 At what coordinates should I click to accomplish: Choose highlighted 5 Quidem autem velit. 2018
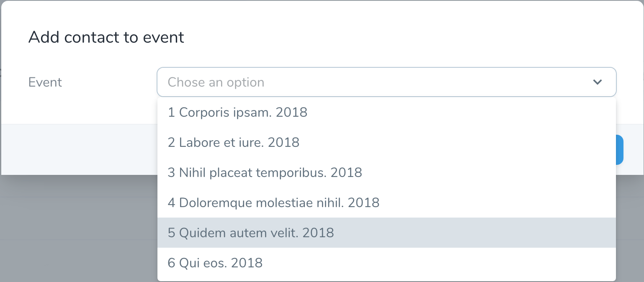click(x=386, y=233)
